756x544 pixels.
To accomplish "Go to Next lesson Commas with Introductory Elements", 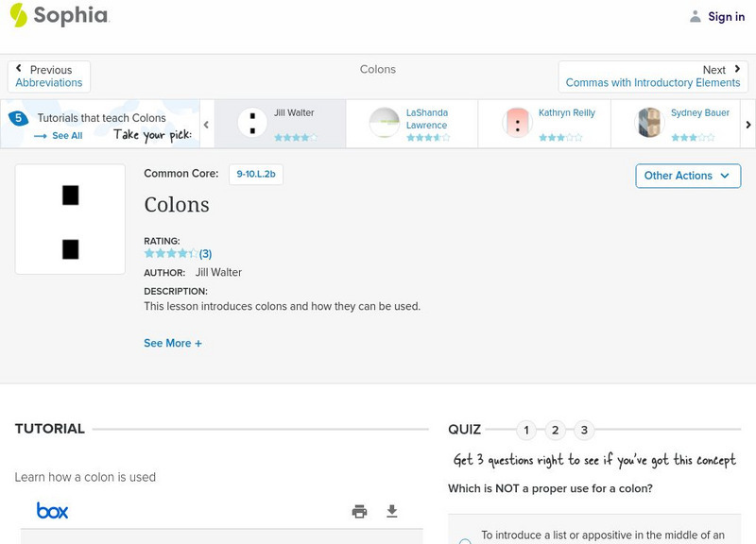I will click(x=653, y=76).
